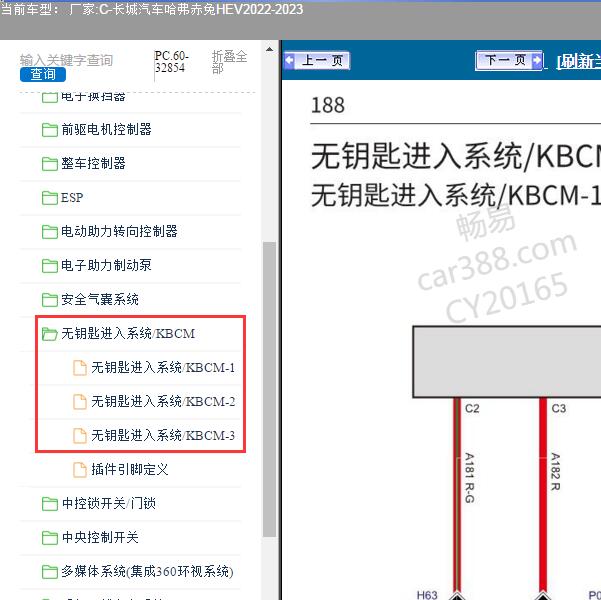Click the 无钥匙进入系统/KBCM-2 document icon
601x600 pixels.
[80, 402]
